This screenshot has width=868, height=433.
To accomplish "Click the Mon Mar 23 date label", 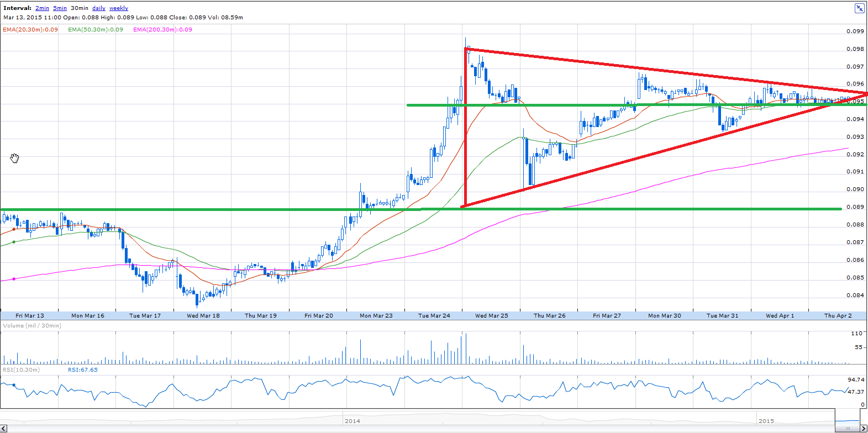I will [376, 316].
